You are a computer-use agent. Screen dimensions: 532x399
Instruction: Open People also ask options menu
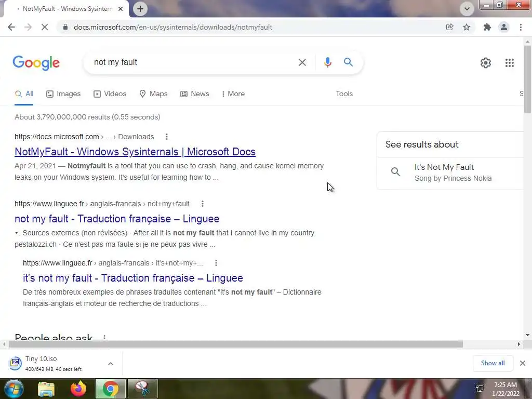click(x=104, y=338)
